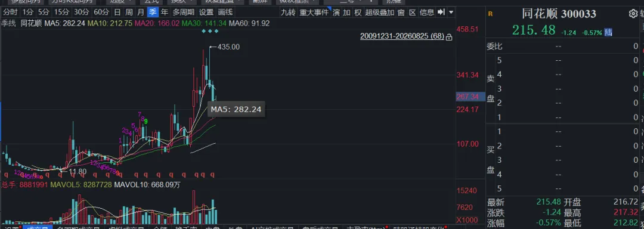The image size is (644, 229).
Task: Toggle the 九转 indicator
Action: [288, 12]
